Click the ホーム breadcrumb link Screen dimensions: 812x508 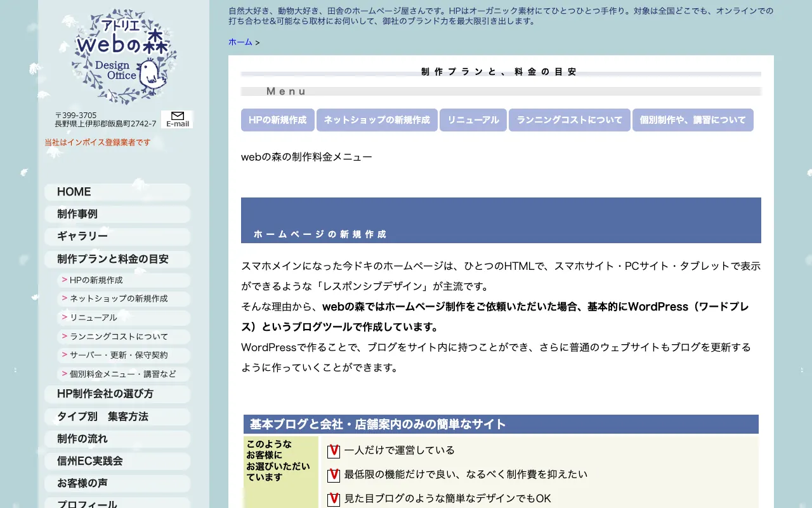click(240, 42)
